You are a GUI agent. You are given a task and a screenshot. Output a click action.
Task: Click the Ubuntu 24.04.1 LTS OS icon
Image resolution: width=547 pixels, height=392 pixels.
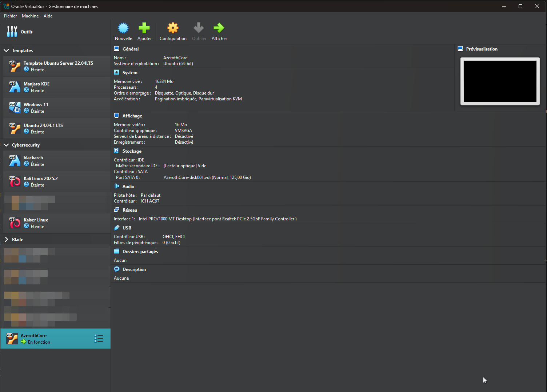15,128
